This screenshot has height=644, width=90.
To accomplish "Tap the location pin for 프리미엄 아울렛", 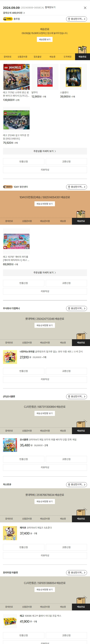I will coord(69,573).
